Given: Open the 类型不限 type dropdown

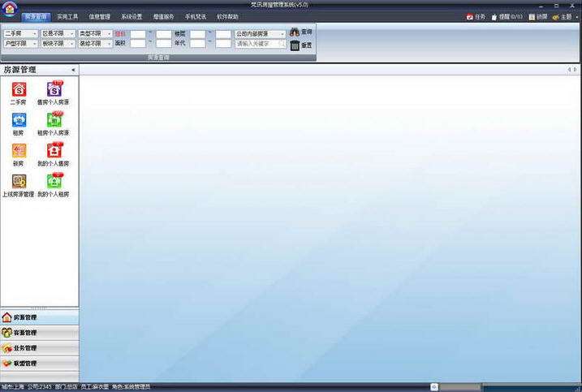Looking at the screenshot, I should (95, 33).
